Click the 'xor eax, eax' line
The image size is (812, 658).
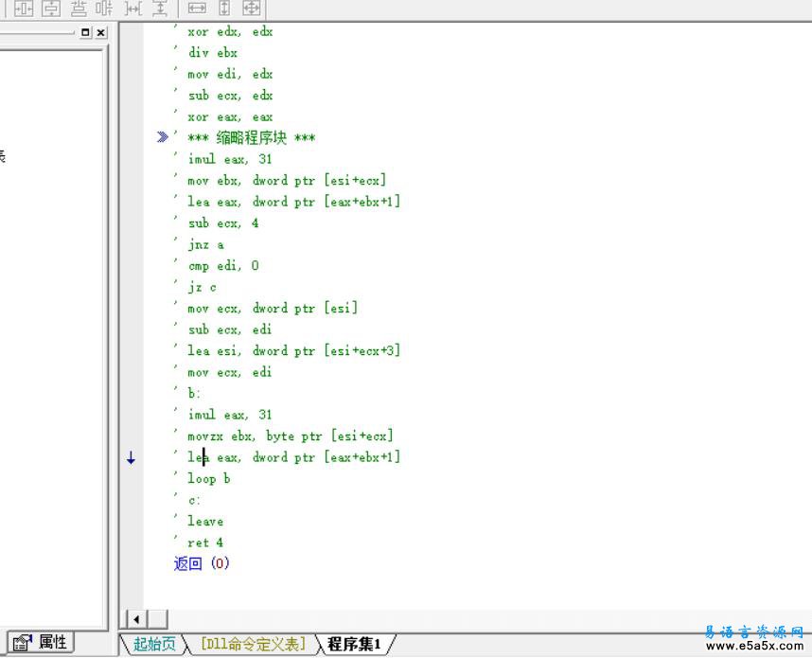[x=230, y=117]
